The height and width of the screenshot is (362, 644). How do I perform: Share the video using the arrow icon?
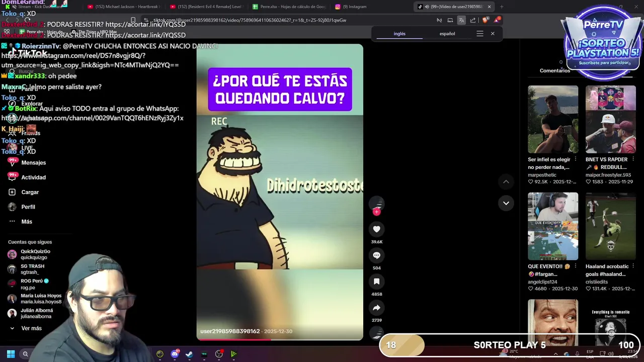[376, 308]
